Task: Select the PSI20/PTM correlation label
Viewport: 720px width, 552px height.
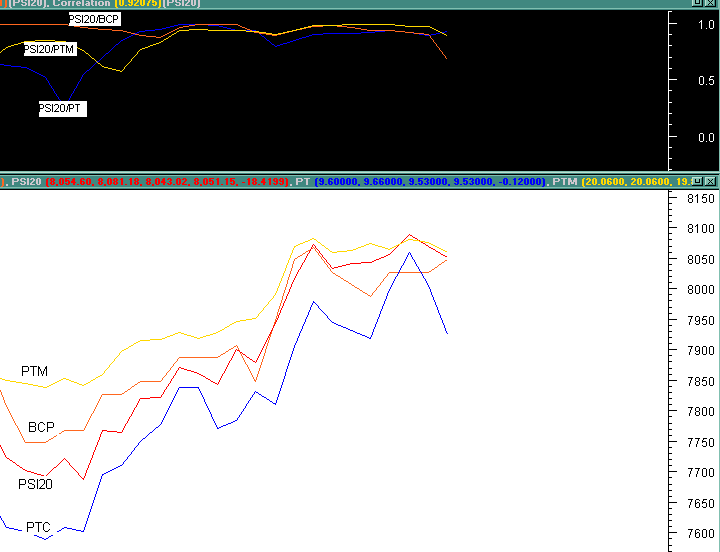Action: [x=49, y=49]
